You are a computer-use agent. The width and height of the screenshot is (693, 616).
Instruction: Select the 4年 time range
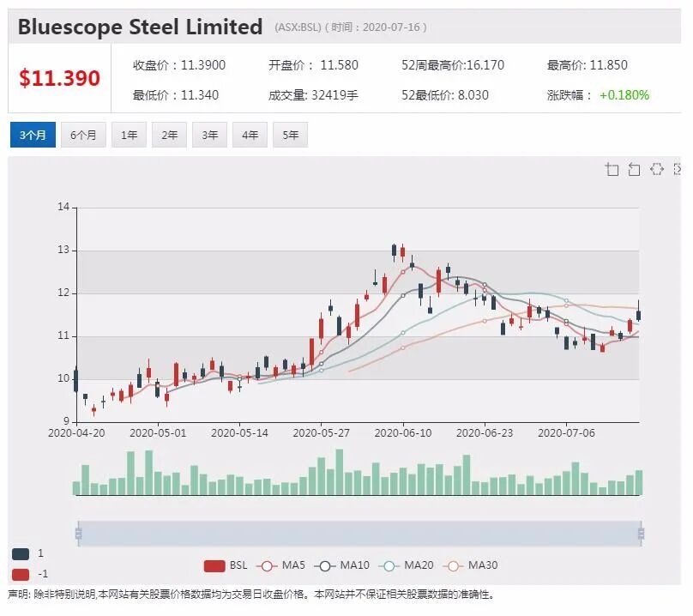click(250, 135)
